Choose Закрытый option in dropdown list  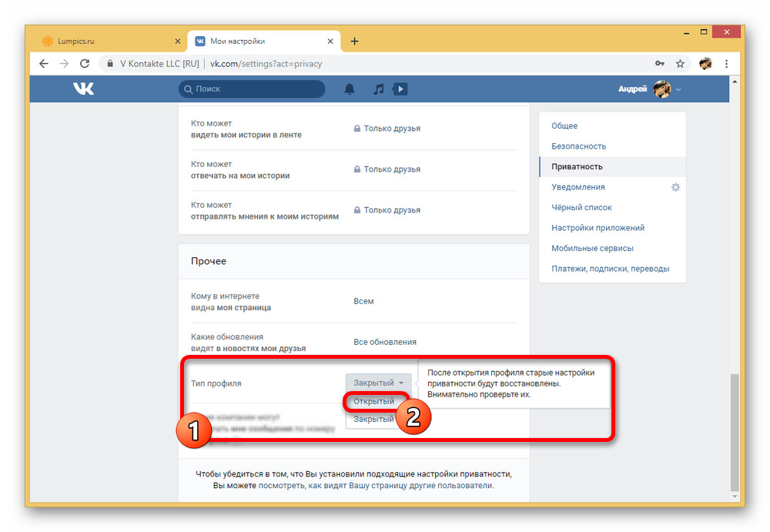click(x=373, y=419)
